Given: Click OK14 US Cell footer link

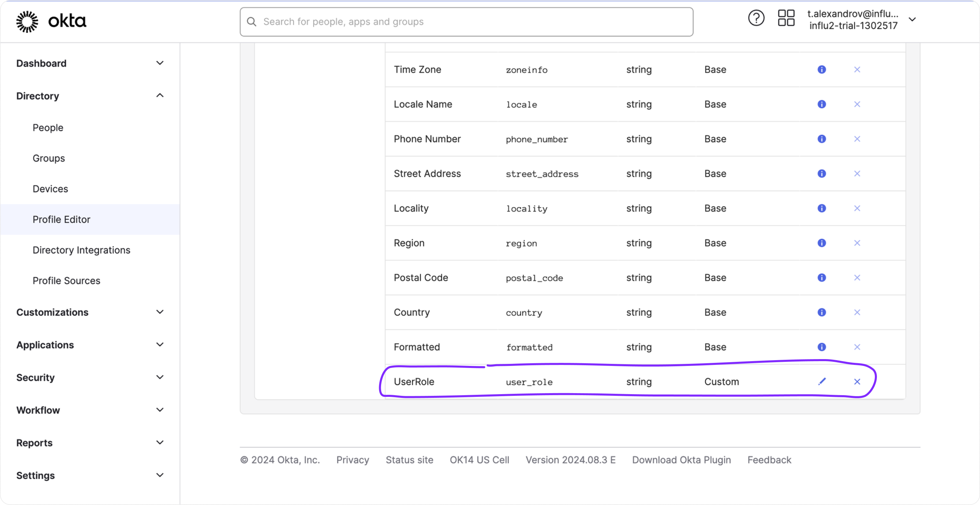Looking at the screenshot, I should point(479,460).
